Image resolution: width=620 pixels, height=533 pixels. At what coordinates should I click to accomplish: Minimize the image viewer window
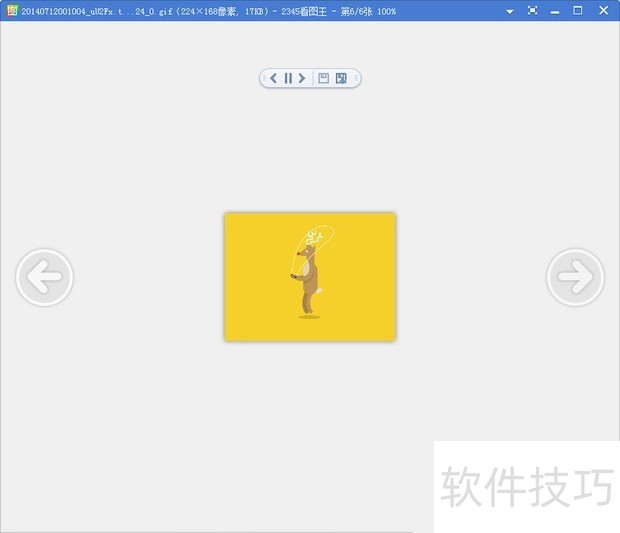[x=555, y=11]
